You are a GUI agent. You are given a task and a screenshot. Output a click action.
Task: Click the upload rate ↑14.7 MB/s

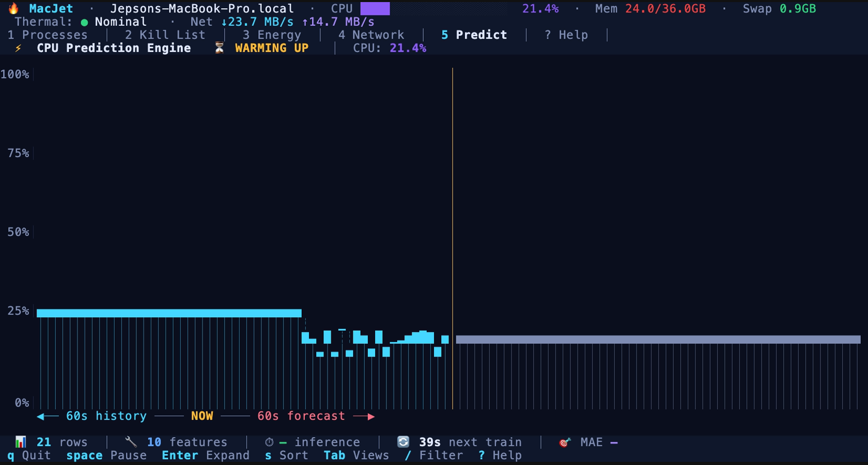click(338, 22)
